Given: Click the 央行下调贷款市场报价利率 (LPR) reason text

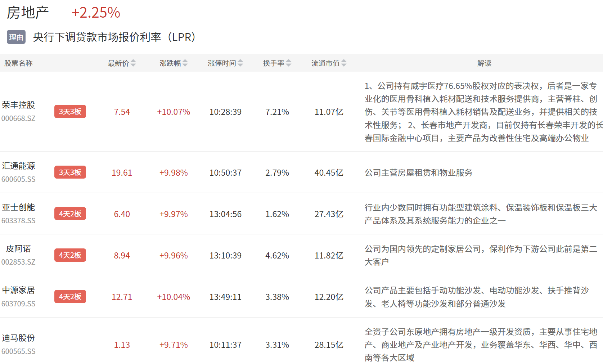Looking at the screenshot, I should click(x=114, y=37).
